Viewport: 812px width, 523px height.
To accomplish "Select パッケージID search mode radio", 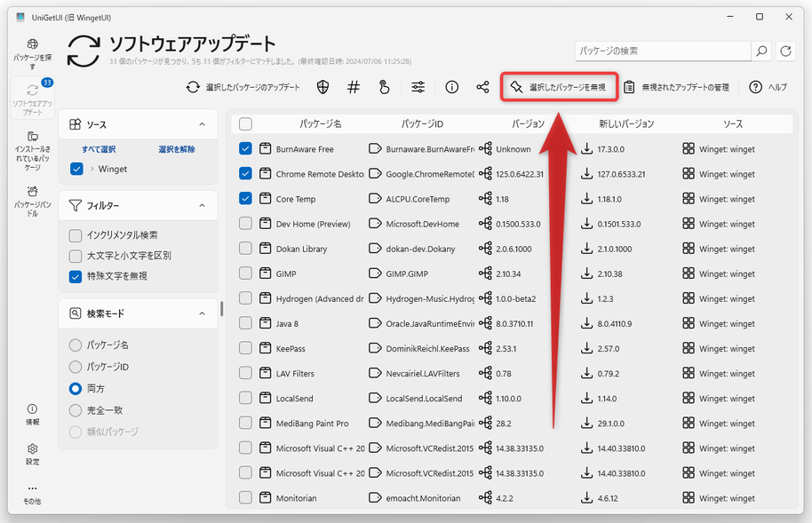I will (x=76, y=367).
